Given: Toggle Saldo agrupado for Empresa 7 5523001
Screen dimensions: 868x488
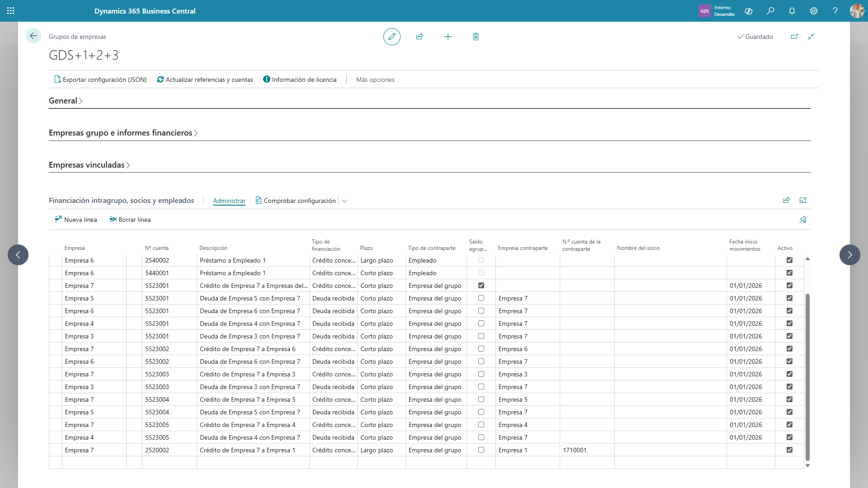Looking at the screenshot, I should click(481, 286).
